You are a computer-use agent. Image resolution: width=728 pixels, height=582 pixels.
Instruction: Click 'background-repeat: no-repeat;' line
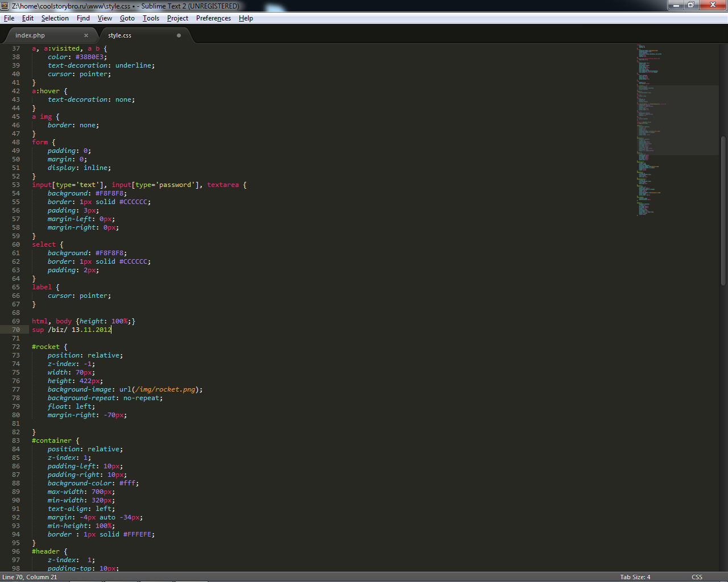pyautogui.click(x=105, y=398)
